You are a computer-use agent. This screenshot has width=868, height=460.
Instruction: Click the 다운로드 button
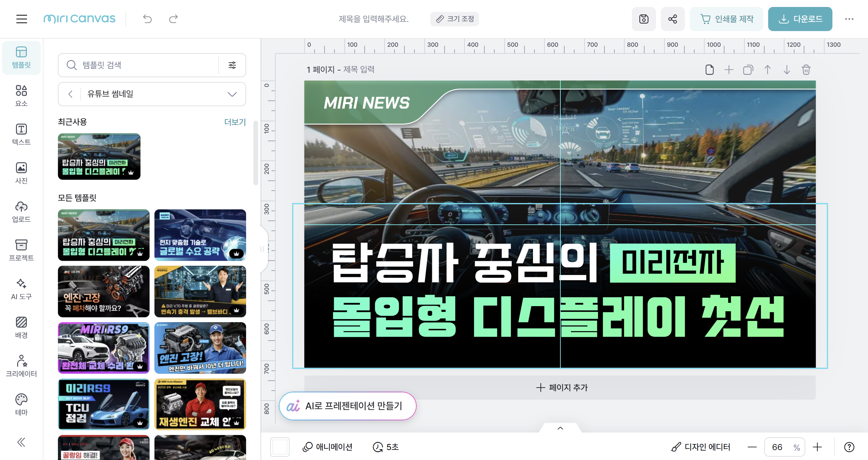click(800, 19)
